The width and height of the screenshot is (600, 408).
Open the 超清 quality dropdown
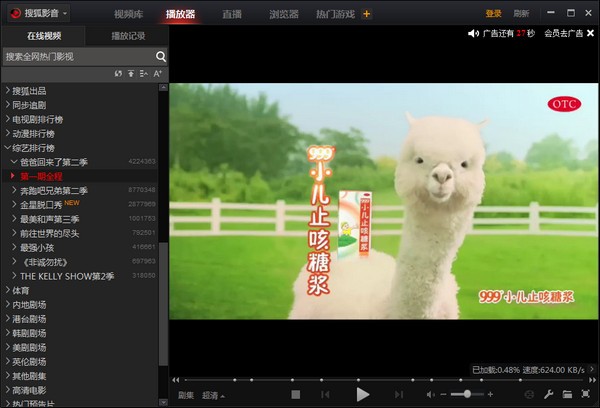213,395
